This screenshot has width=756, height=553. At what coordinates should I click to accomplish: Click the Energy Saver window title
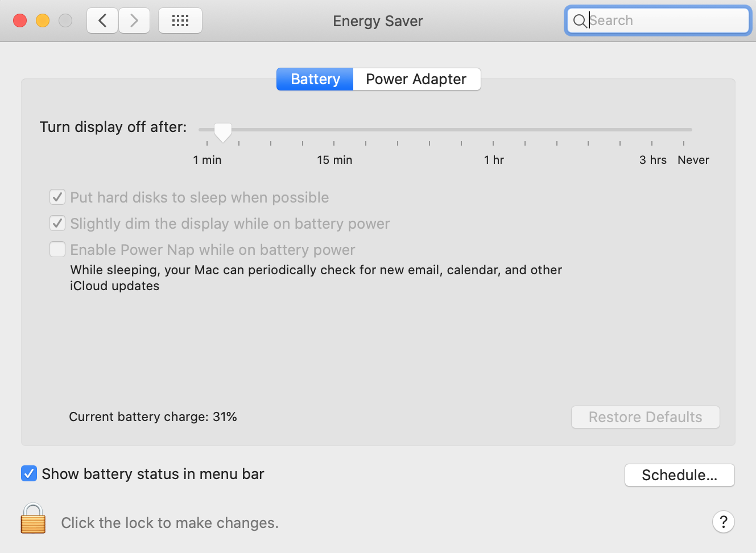(378, 21)
